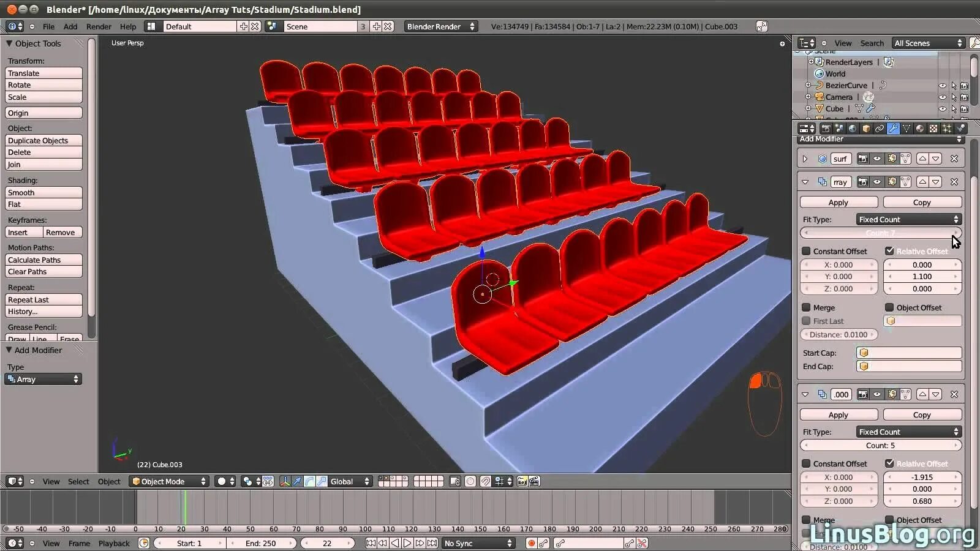Open the Particles properties tab (sparkles icon)
This screenshot has width=980, height=551.
(x=947, y=129)
